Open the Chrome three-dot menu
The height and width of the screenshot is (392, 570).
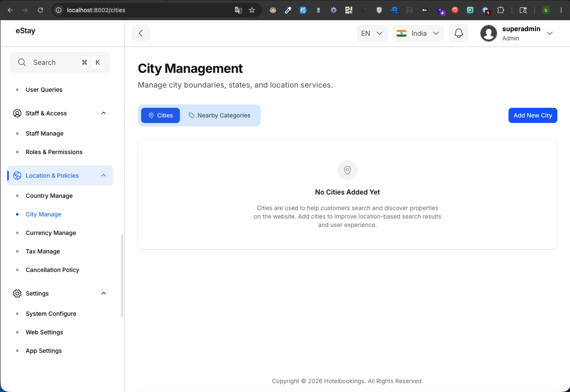click(x=561, y=10)
